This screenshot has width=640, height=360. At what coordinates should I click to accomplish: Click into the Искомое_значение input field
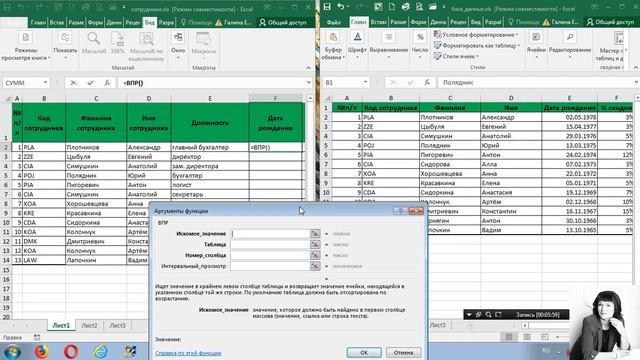[x=270, y=233]
